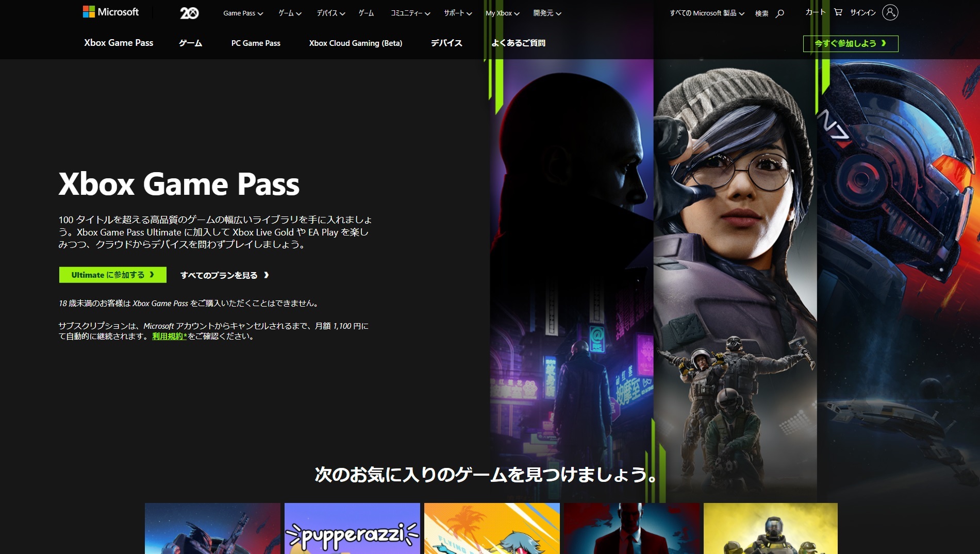980x554 pixels.
Task: Click the 次のお気に入りのゲームを見つけましょう heading
Action: pyautogui.click(x=486, y=474)
